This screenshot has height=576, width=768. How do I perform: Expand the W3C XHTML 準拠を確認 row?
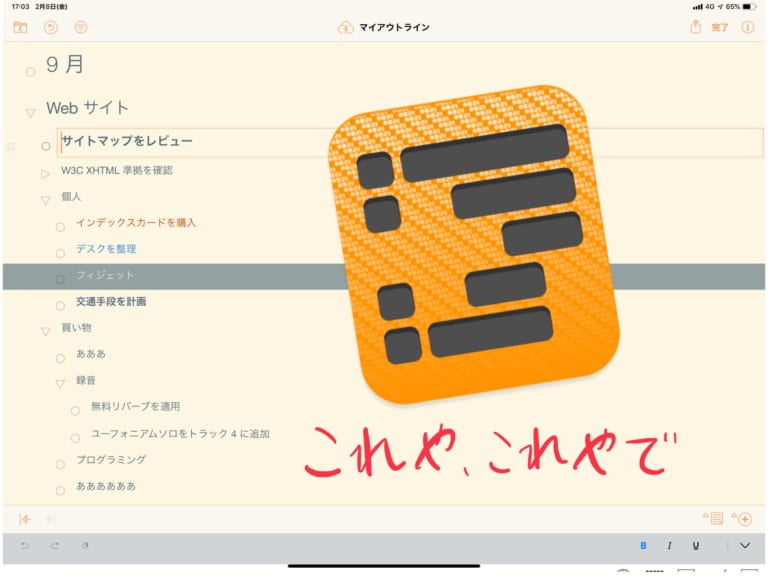(x=45, y=174)
